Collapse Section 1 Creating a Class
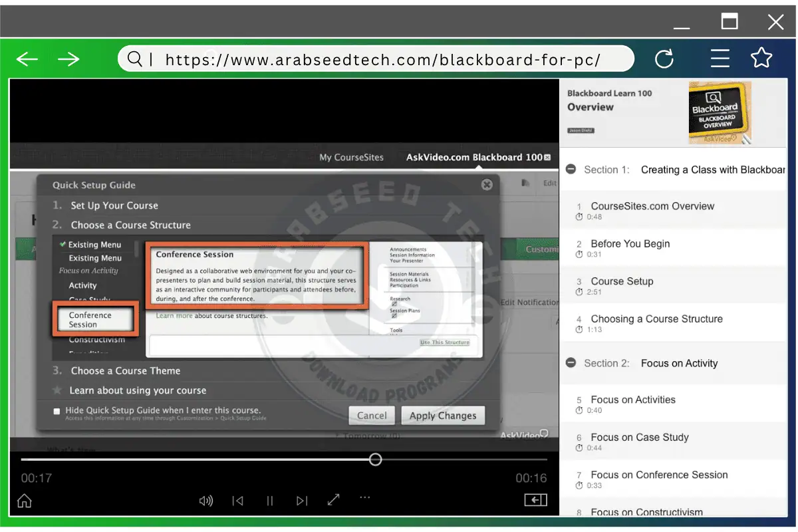The image size is (798, 532). (x=571, y=170)
